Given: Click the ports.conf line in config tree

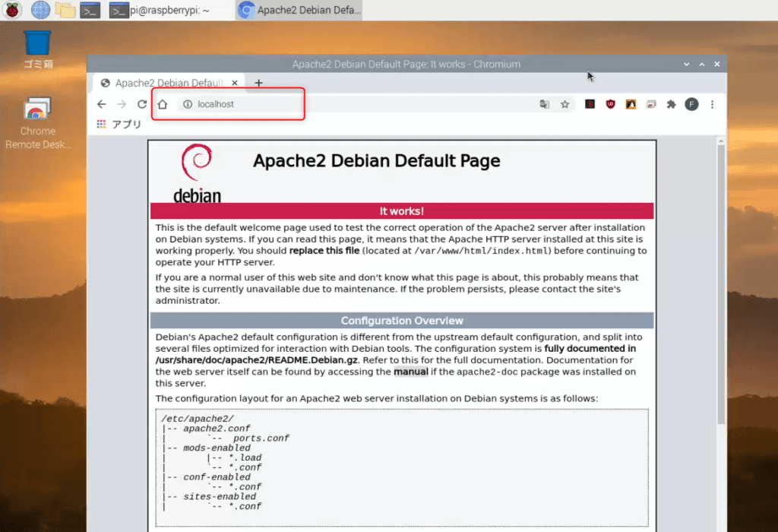Looking at the screenshot, I should point(261,439).
